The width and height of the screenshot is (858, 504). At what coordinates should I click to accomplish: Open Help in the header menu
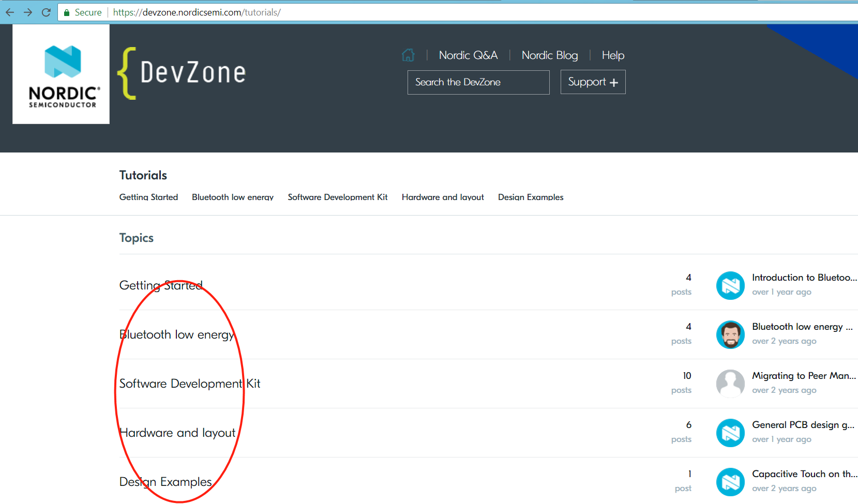tap(613, 55)
